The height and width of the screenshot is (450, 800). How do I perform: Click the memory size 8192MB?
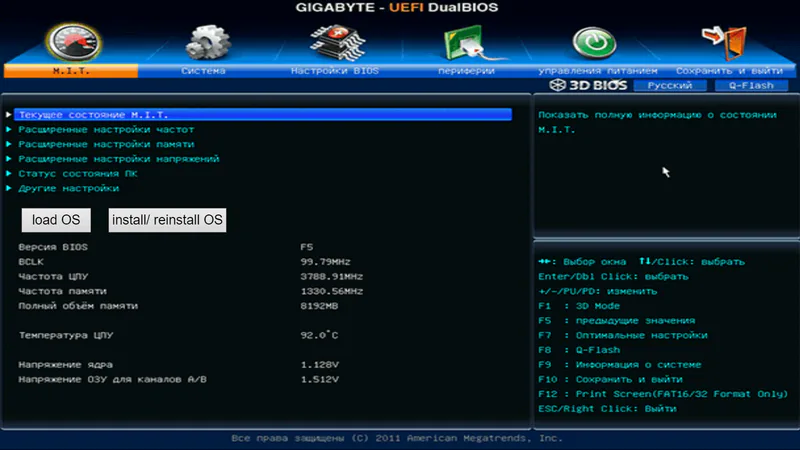[319, 306]
